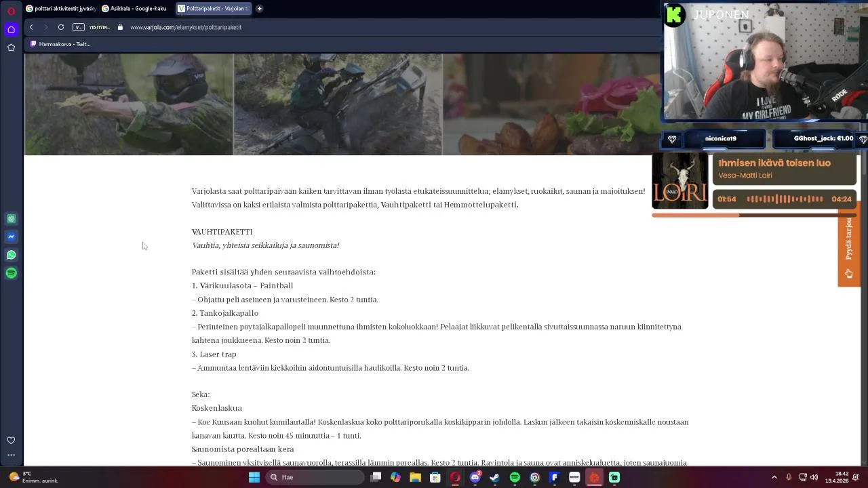This screenshot has width=868, height=488.
Task: Select the 'Polttaripaketit - Varjolan' tab
Action: [x=214, y=9]
